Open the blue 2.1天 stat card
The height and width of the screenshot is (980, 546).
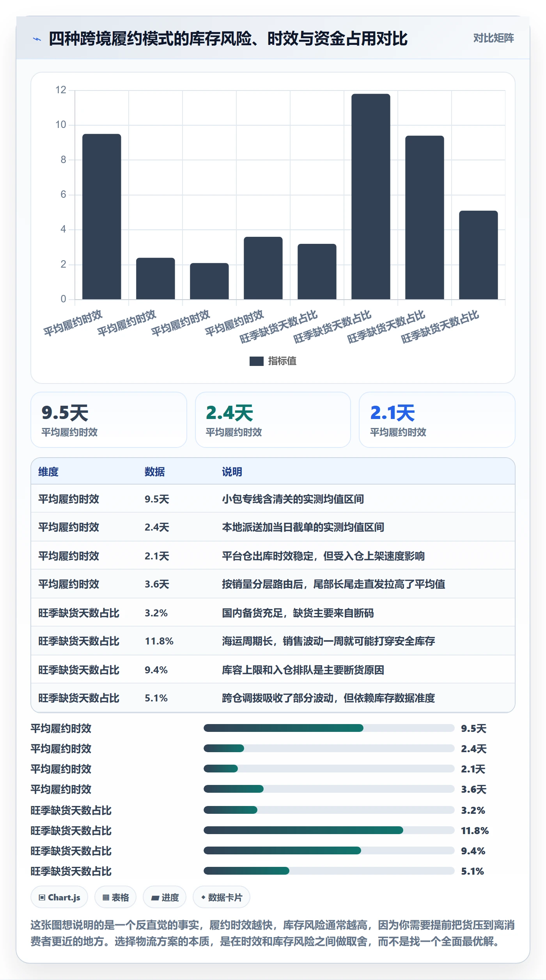pyautogui.click(x=437, y=420)
